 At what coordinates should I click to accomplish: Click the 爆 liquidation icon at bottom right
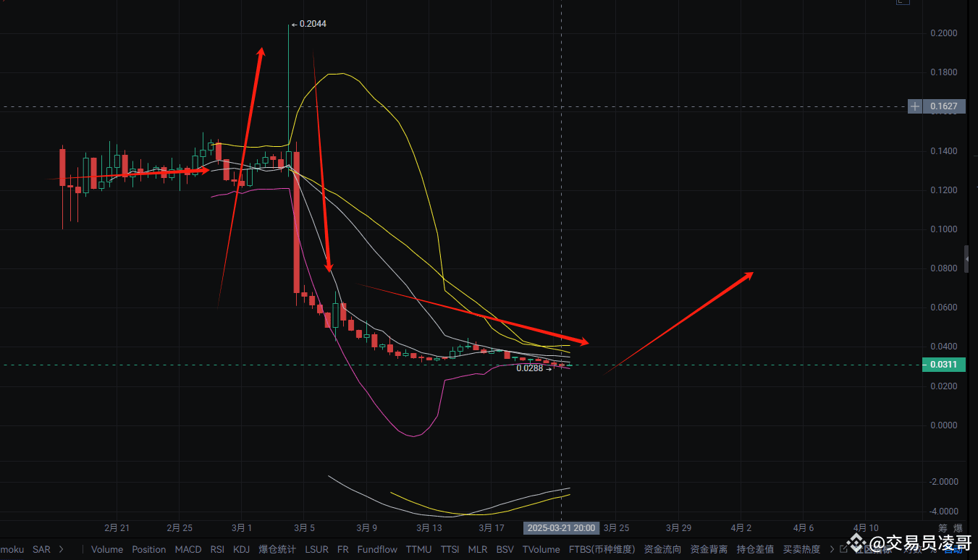click(958, 527)
